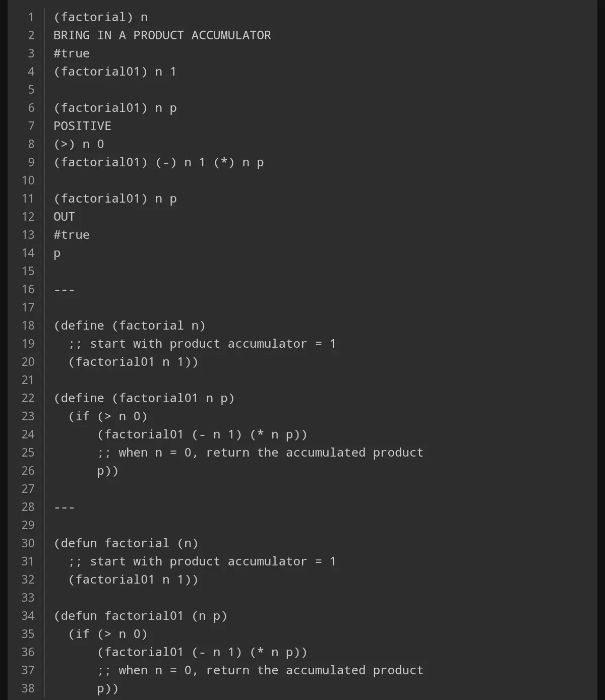Click line number 33 in the gutter
605x700 pixels.
pos(28,598)
